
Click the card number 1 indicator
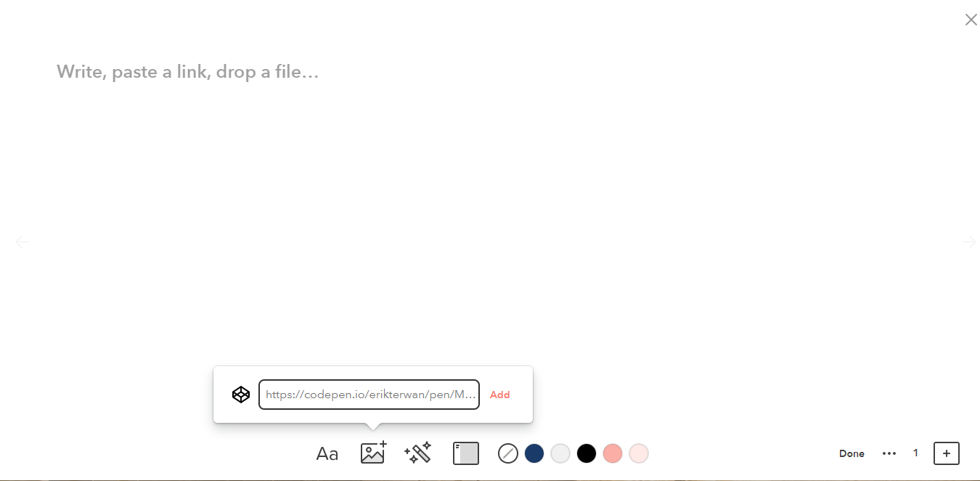pos(916,453)
